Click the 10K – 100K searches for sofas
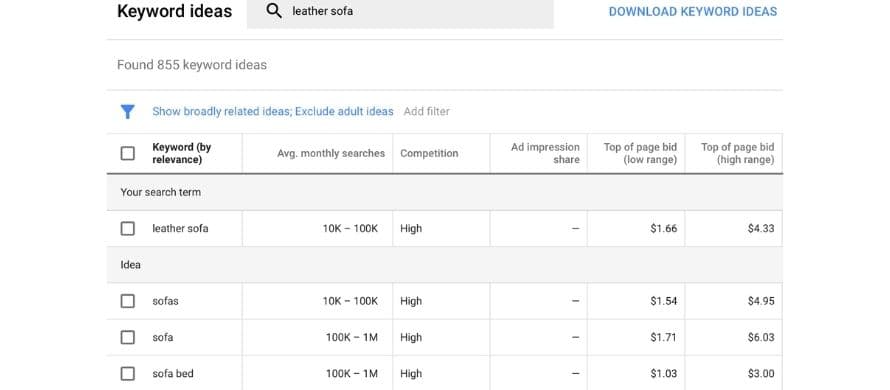Image resolution: width=890 pixels, height=390 pixels. pyautogui.click(x=350, y=301)
